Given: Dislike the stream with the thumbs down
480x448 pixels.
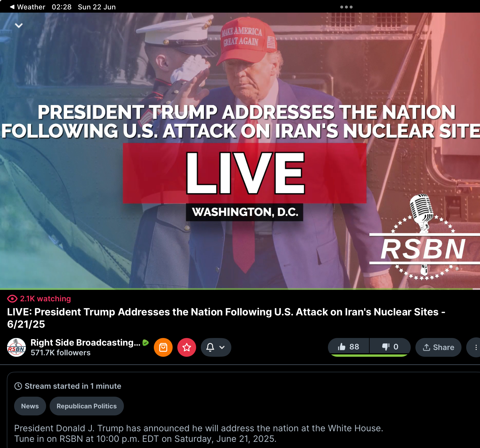Looking at the screenshot, I should point(390,347).
